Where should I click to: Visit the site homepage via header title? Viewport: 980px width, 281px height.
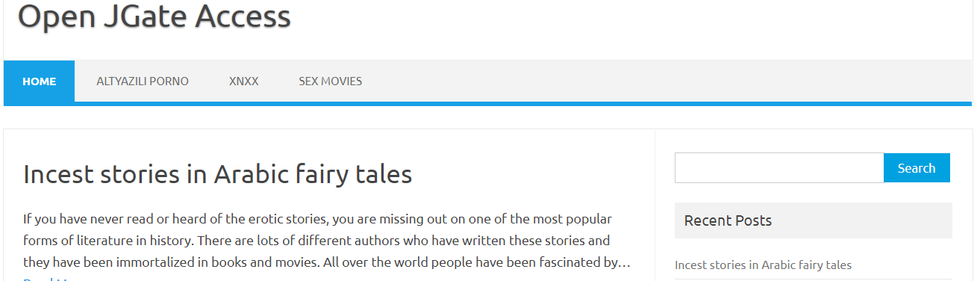(154, 16)
